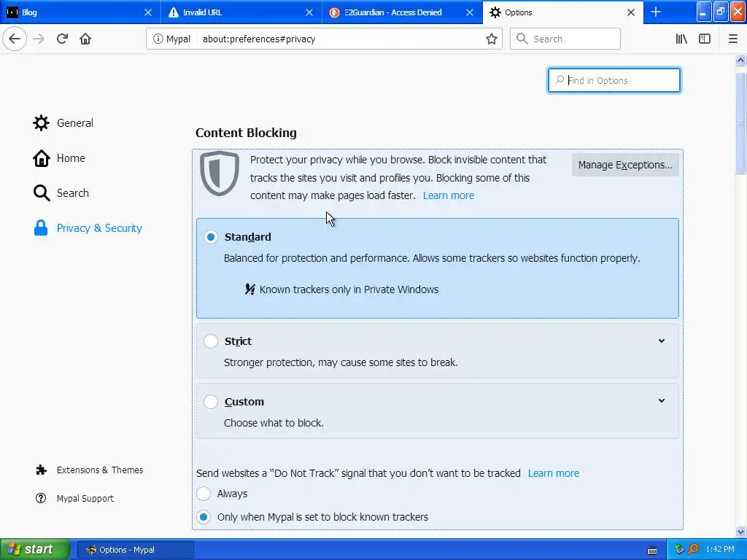
Task: Open the Search settings category
Action: point(73,192)
